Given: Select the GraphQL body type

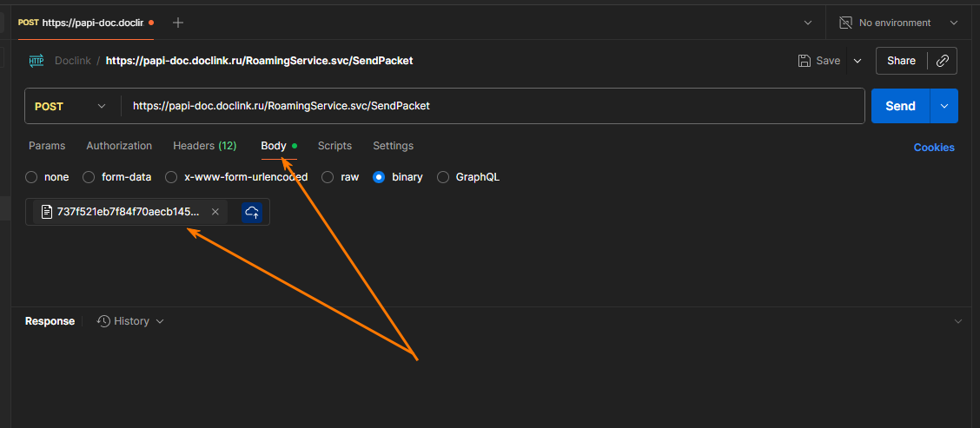Looking at the screenshot, I should [443, 177].
